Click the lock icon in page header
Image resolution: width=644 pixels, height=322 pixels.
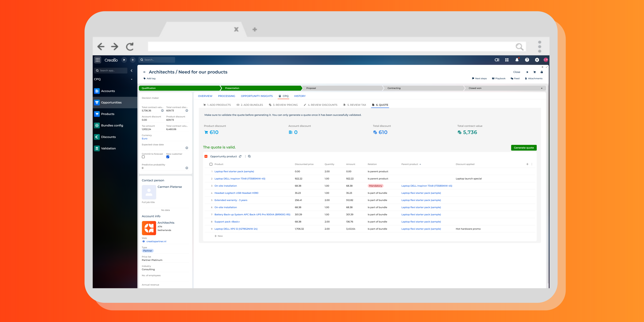click(542, 72)
